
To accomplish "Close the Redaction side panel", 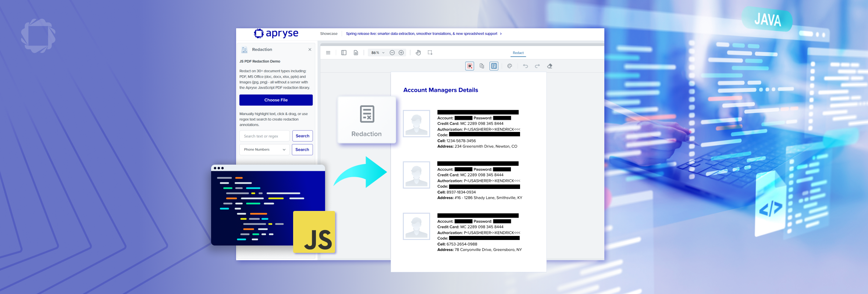I will coord(310,50).
